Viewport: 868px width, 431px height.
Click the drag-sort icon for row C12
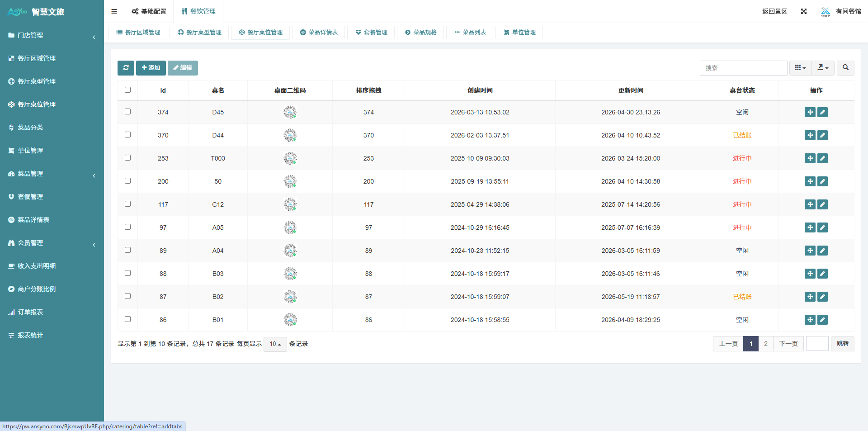[x=810, y=204]
